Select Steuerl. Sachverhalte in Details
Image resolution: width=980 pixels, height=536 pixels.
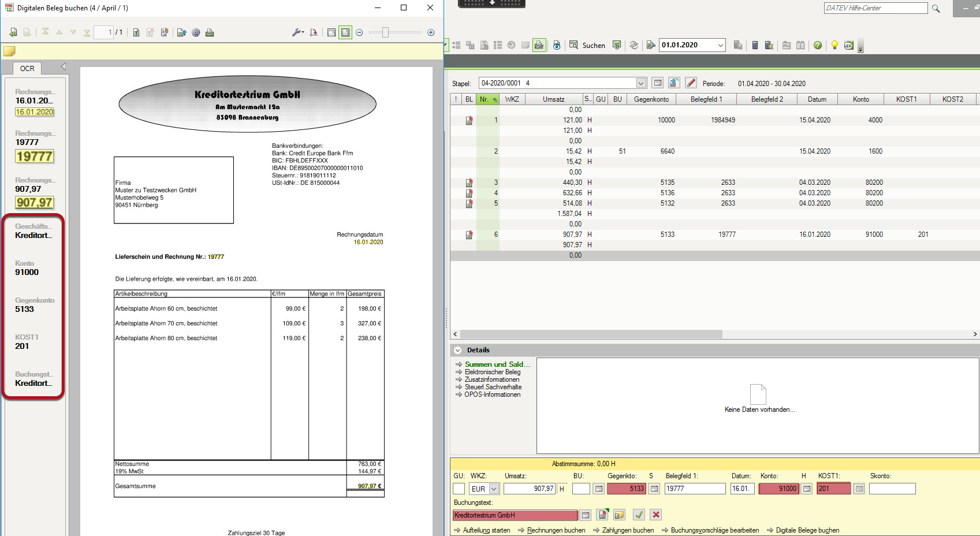pos(493,387)
